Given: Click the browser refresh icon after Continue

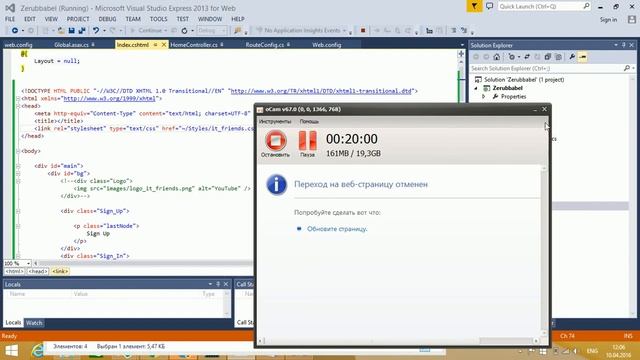Looking at the screenshot, I should click(184, 31).
